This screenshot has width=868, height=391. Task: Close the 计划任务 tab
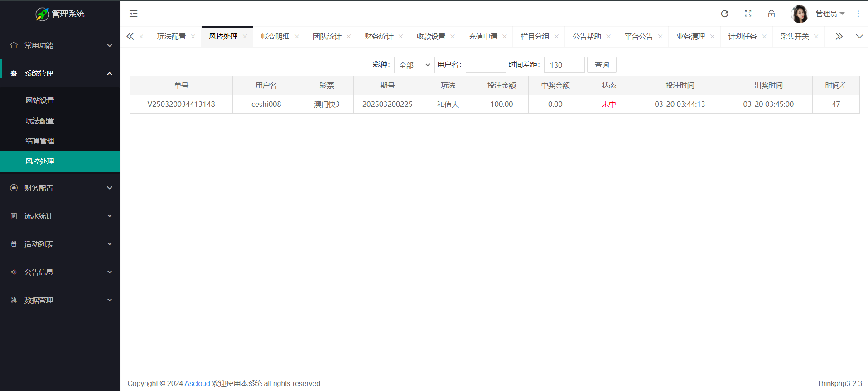(764, 37)
